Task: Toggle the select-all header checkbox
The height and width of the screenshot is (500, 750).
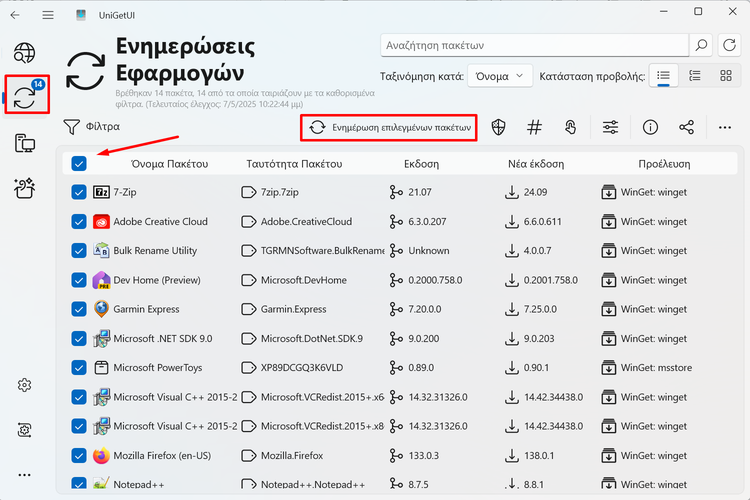Action: click(79, 164)
